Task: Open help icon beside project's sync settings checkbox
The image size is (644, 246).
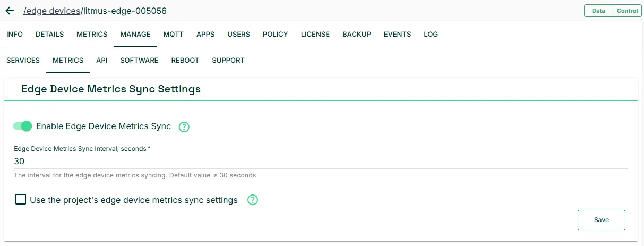Action: (x=253, y=200)
